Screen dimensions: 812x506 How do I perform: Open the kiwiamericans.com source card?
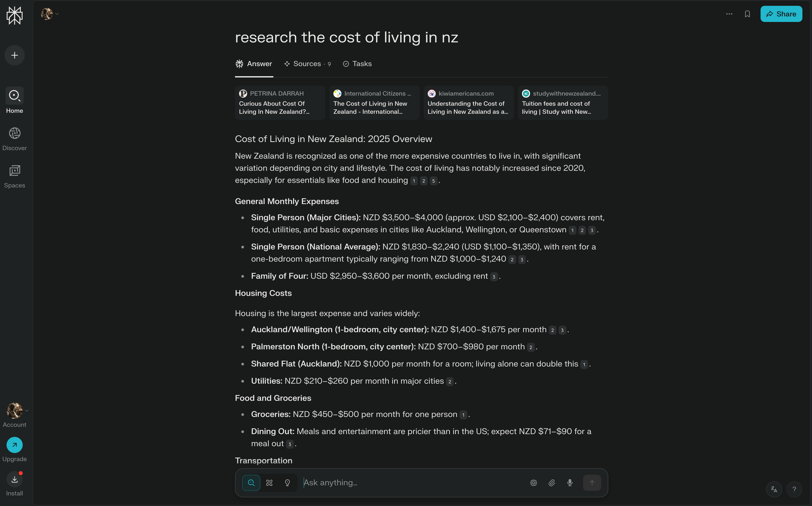[469, 102]
